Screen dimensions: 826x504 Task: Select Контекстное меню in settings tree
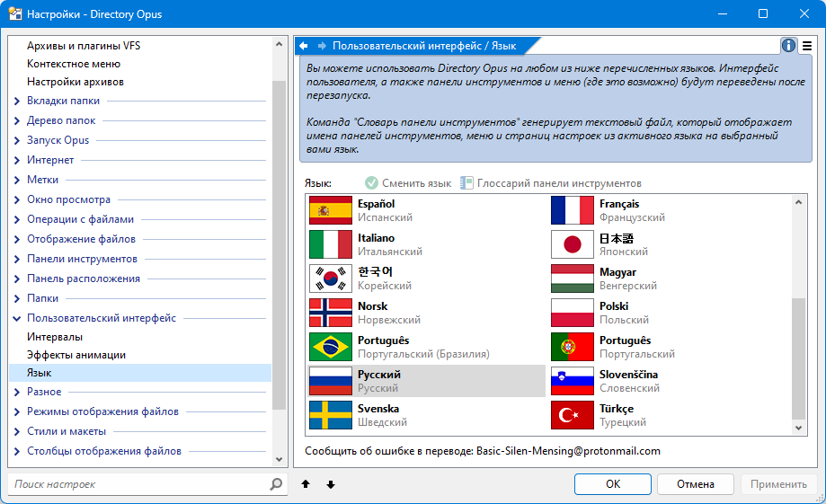(74, 64)
